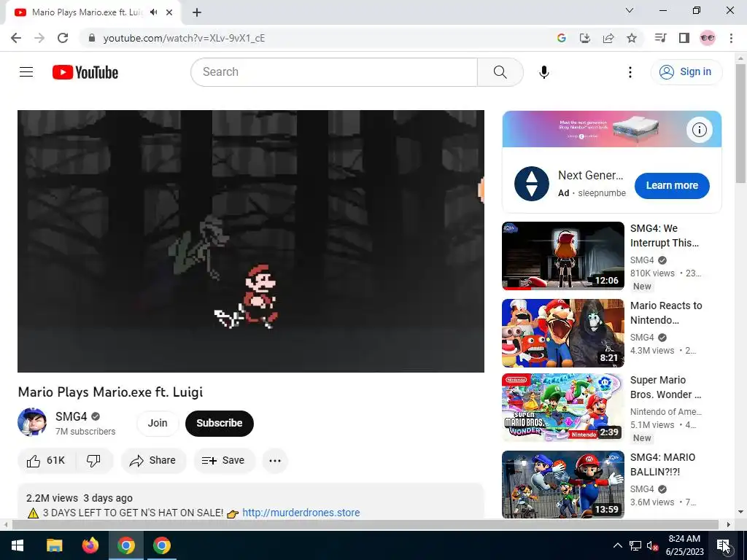Click Learn more on the sleepnumber ad
747x560 pixels.
672,185
